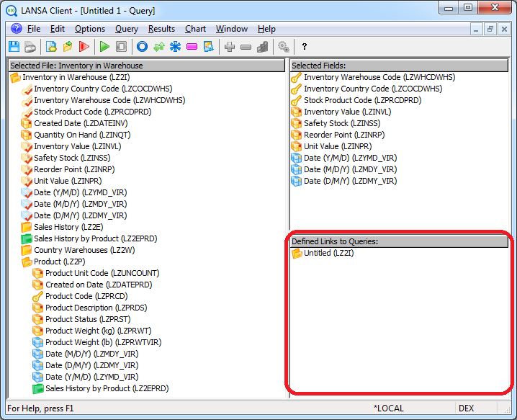
Task: Click the blue help icon left of File
Action: click(16, 29)
